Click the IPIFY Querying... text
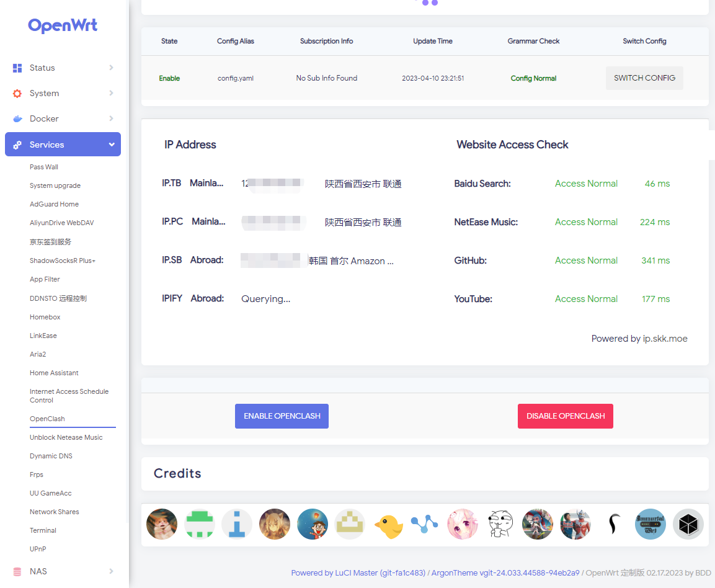This screenshot has width=715, height=588. point(265,299)
